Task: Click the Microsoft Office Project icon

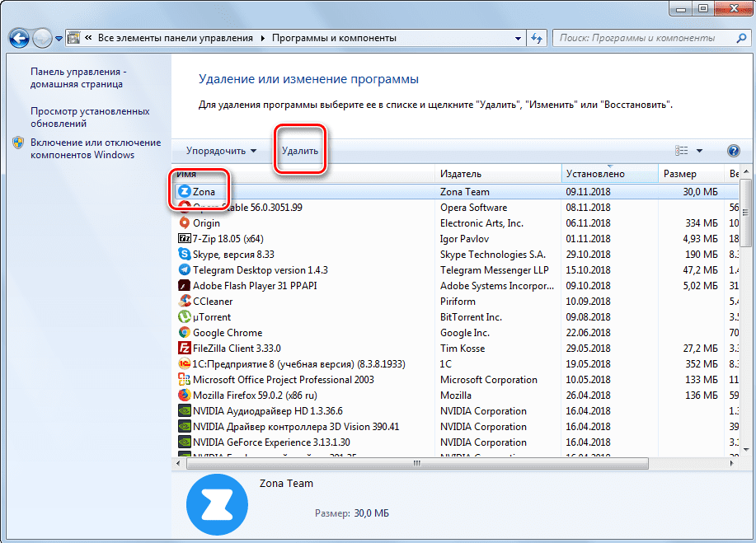Action: (184, 379)
